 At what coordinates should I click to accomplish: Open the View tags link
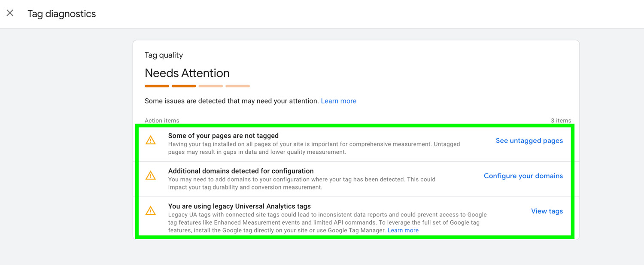coord(547,211)
